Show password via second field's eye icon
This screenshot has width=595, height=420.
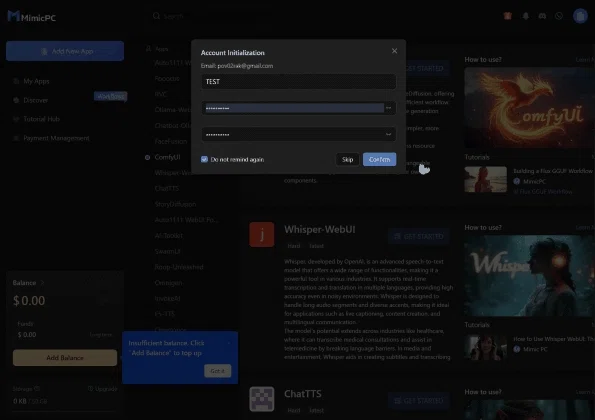tap(388, 134)
